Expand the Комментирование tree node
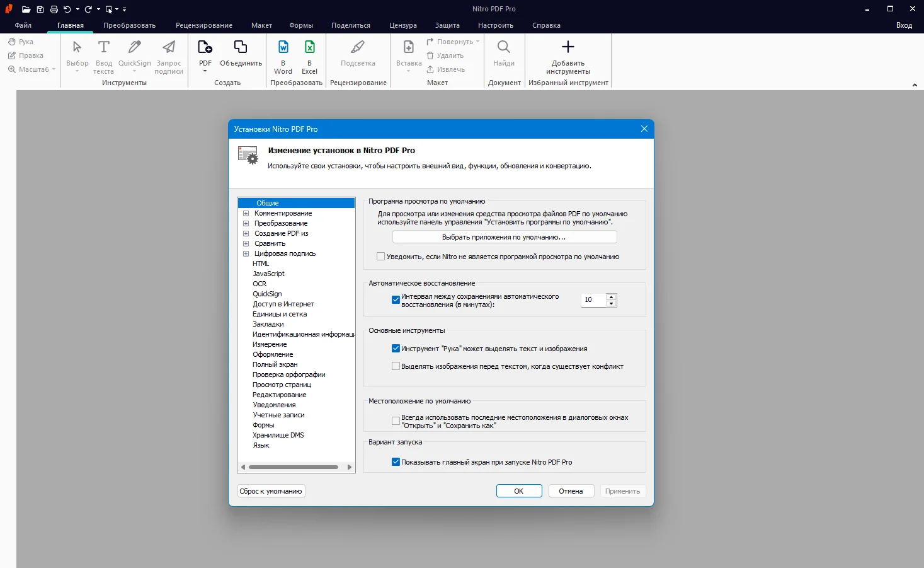 tap(246, 214)
